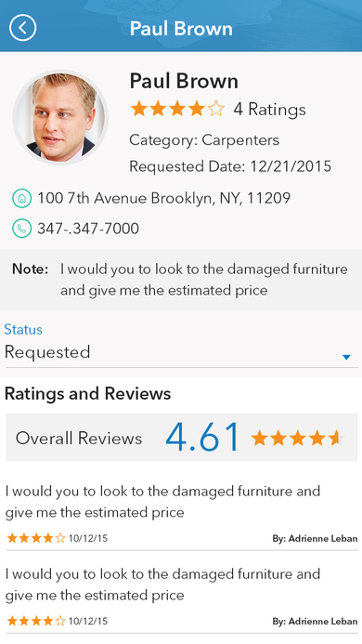Click the green phone icon
This screenshot has height=644, width=362.
pos(21,228)
